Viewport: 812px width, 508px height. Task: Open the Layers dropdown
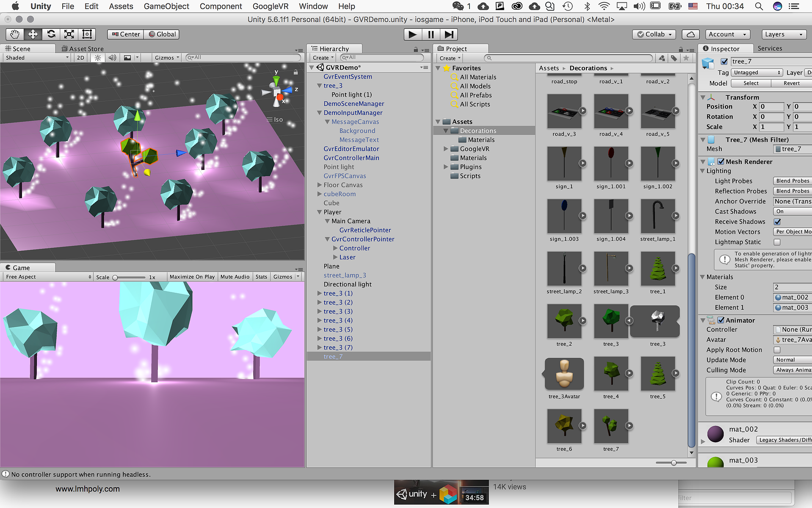tap(784, 34)
